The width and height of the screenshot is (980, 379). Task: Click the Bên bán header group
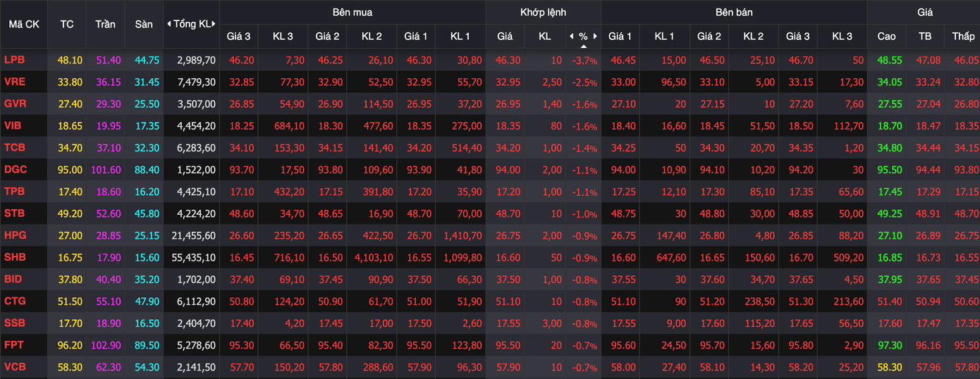(733, 12)
